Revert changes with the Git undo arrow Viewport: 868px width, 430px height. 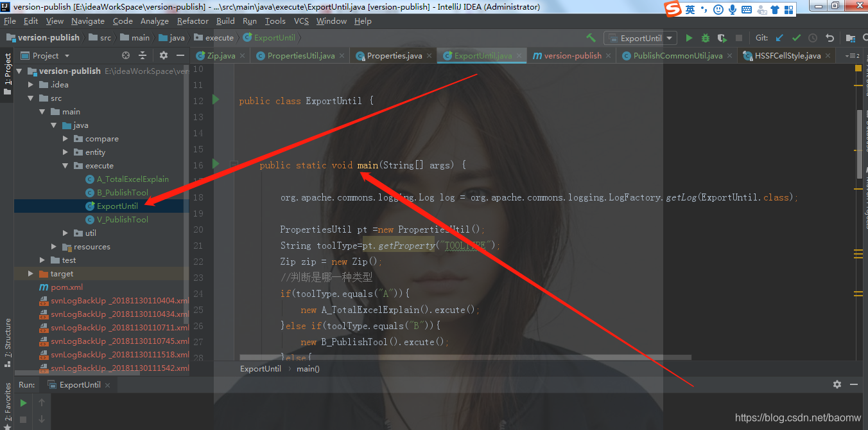tap(829, 38)
